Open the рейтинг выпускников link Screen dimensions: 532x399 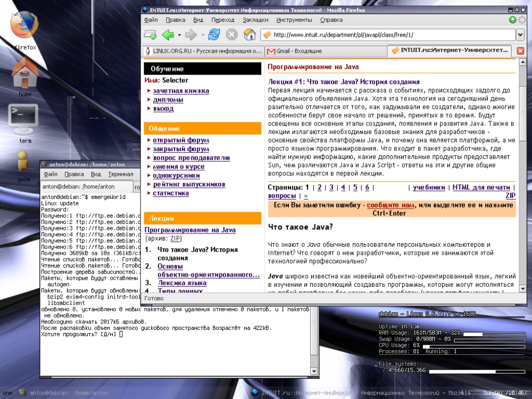(189, 184)
